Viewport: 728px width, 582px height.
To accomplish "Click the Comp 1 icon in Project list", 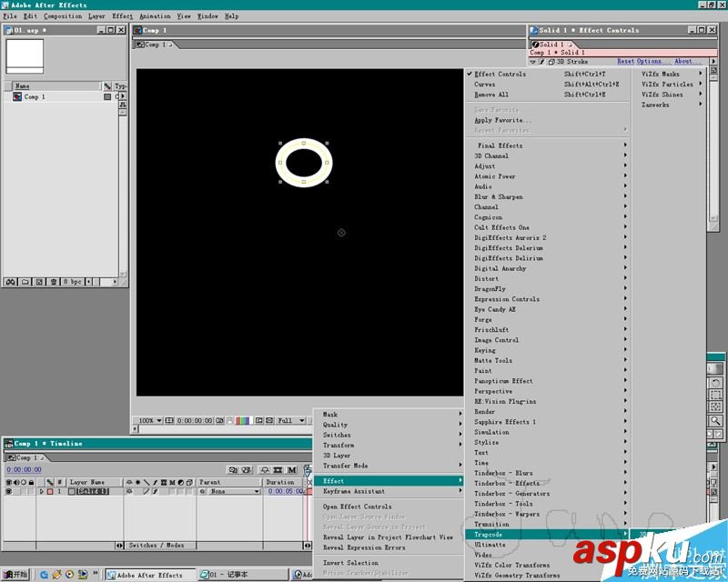I will point(17,96).
